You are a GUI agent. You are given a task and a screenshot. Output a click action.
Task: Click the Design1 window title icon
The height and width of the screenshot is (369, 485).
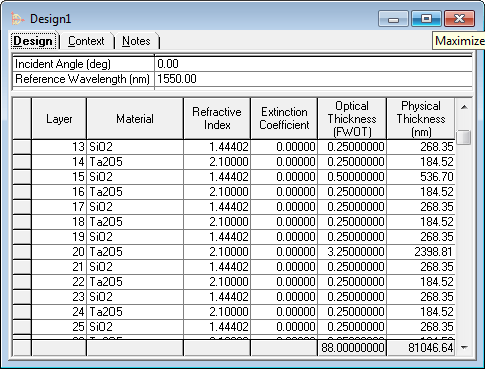[17, 19]
